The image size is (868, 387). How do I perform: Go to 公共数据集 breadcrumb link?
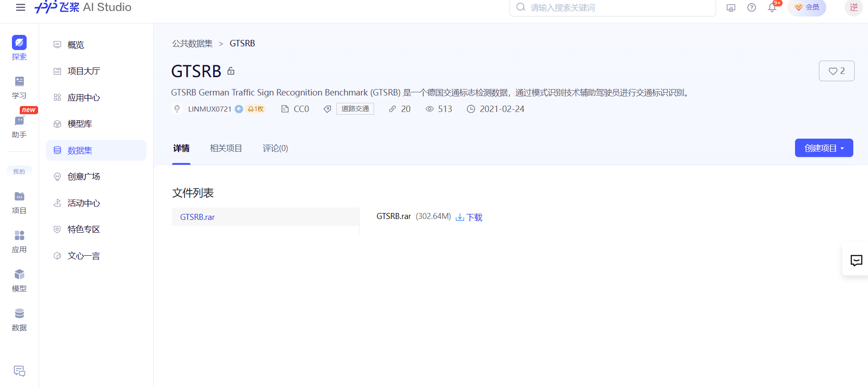pyautogui.click(x=192, y=44)
